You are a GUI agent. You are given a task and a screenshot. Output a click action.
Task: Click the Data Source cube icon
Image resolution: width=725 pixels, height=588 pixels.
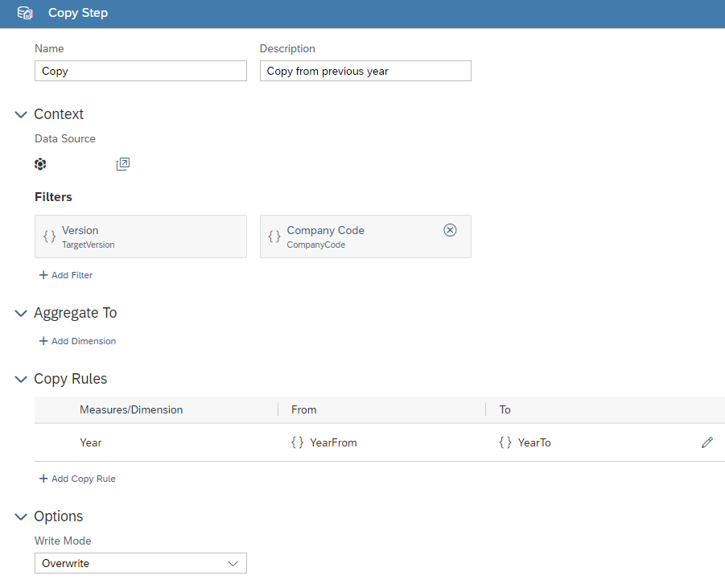coord(40,164)
